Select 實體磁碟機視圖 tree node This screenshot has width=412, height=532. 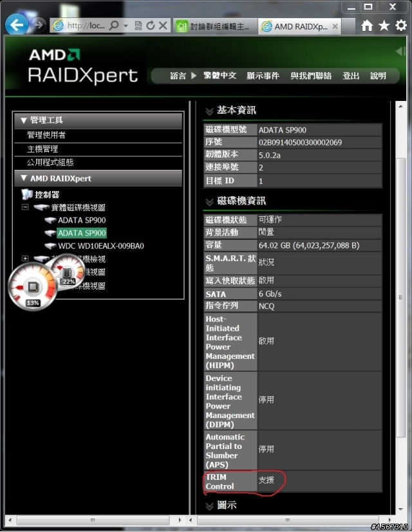coord(78,208)
